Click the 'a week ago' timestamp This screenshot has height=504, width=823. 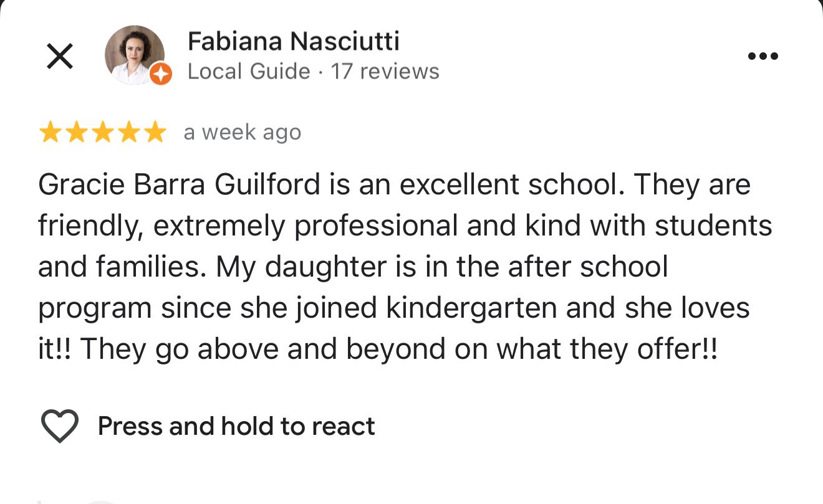click(242, 131)
